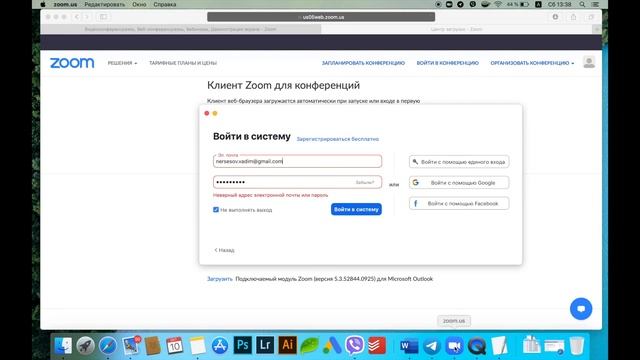640x360 pixels.
Task: Click the Spotlight search magnifier in the menu bar
Action: point(582,4)
